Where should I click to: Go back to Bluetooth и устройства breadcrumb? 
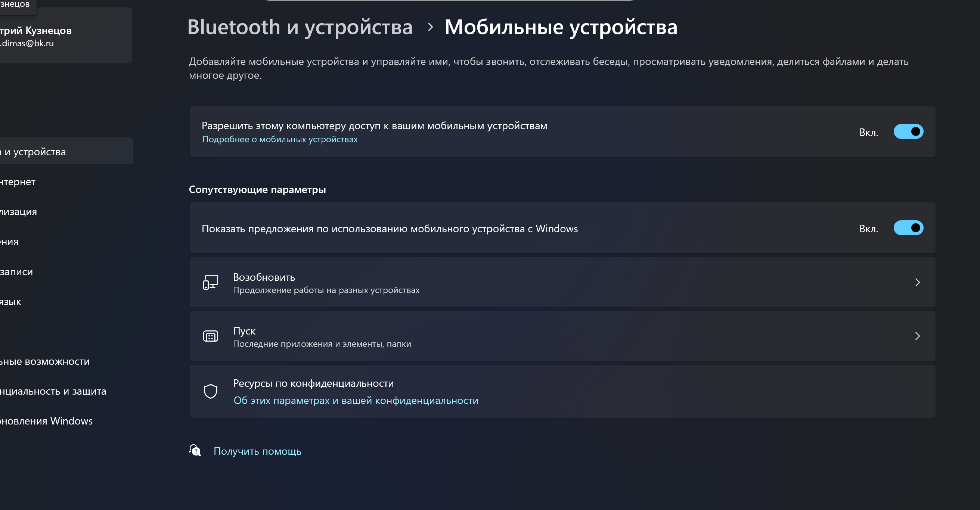(x=300, y=27)
